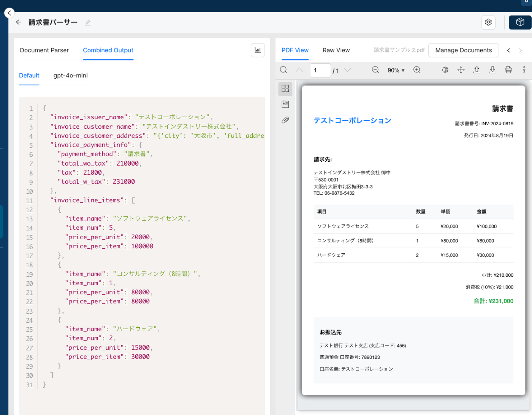Click the ソフトウェアライセンス table row name
The image size is (532, 415).
[x=343, y=226]
